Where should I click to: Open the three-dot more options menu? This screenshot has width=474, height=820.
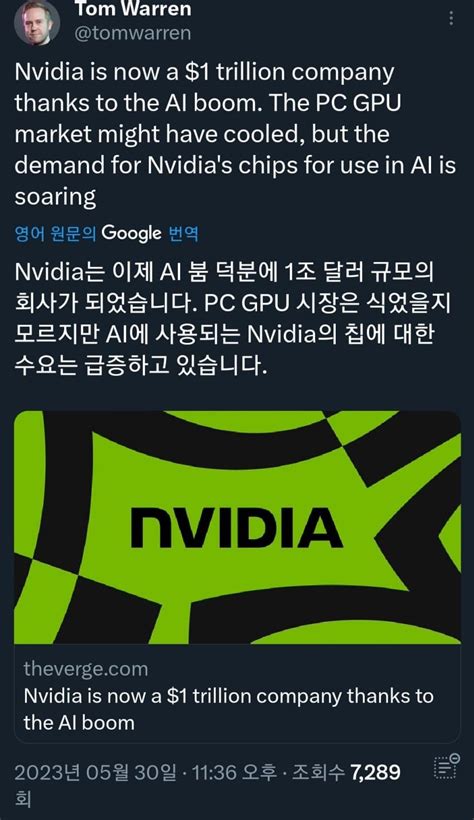pos(451,18)
